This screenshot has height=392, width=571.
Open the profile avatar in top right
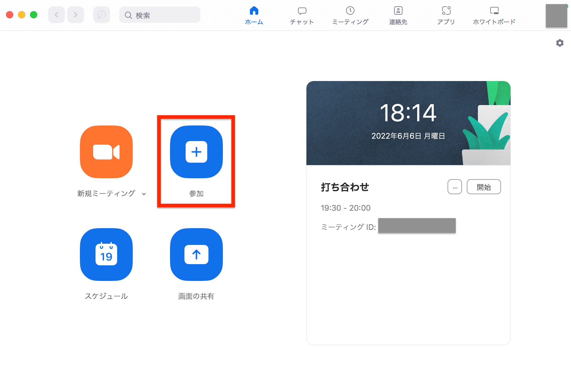coord(556,16)
